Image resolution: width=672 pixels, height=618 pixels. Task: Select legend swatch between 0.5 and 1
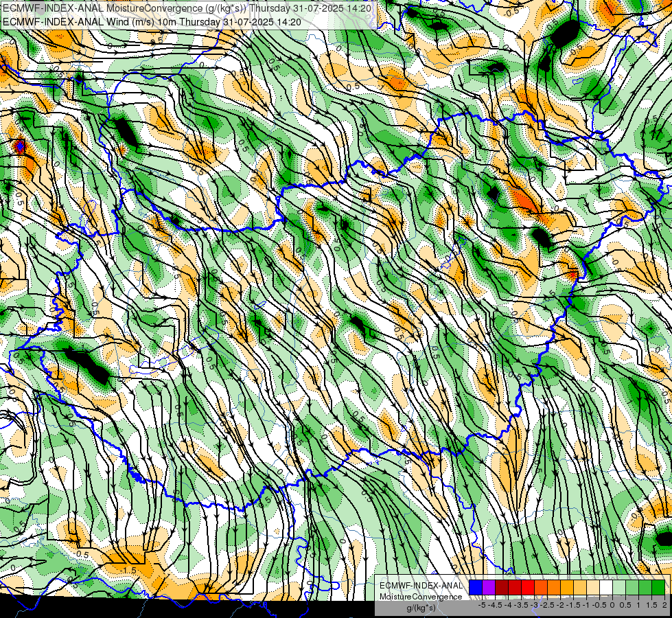[x=632, y=587]
